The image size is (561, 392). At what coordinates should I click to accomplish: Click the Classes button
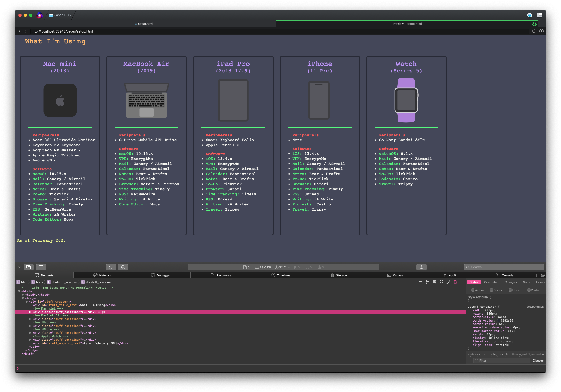click(538, 361)
